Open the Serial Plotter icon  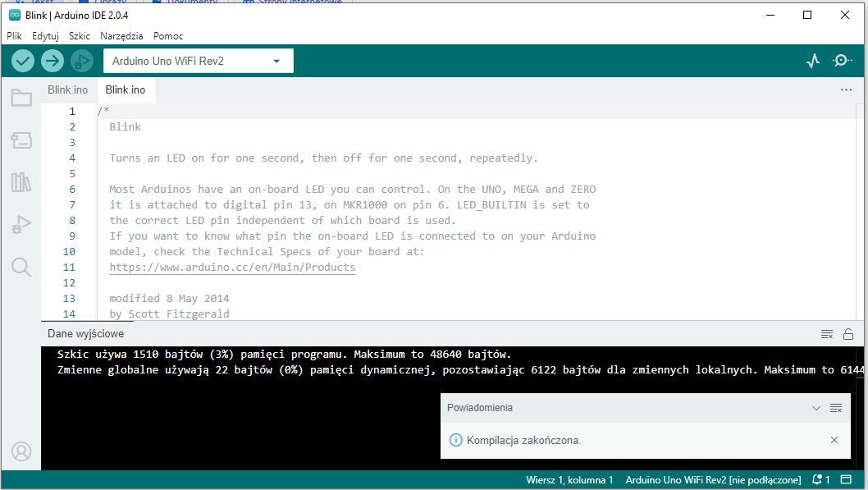click(x=812, y=60)
